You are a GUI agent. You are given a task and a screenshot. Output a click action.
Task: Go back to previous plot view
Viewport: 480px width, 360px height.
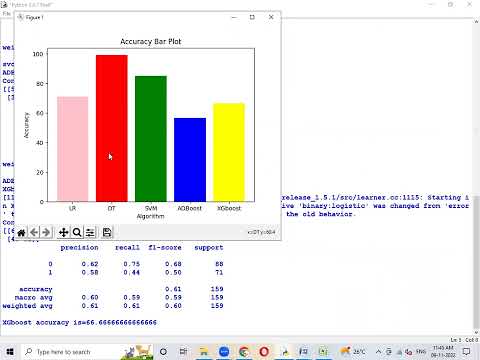click(34, 232)
